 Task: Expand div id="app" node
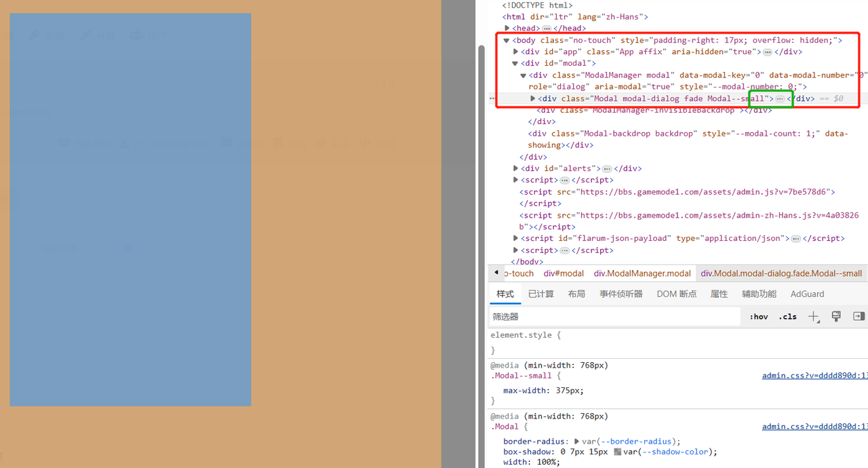coord(516,52)
